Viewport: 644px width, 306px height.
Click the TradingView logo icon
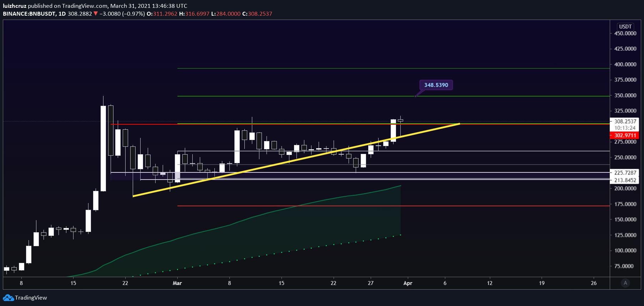tap(8, 298)
